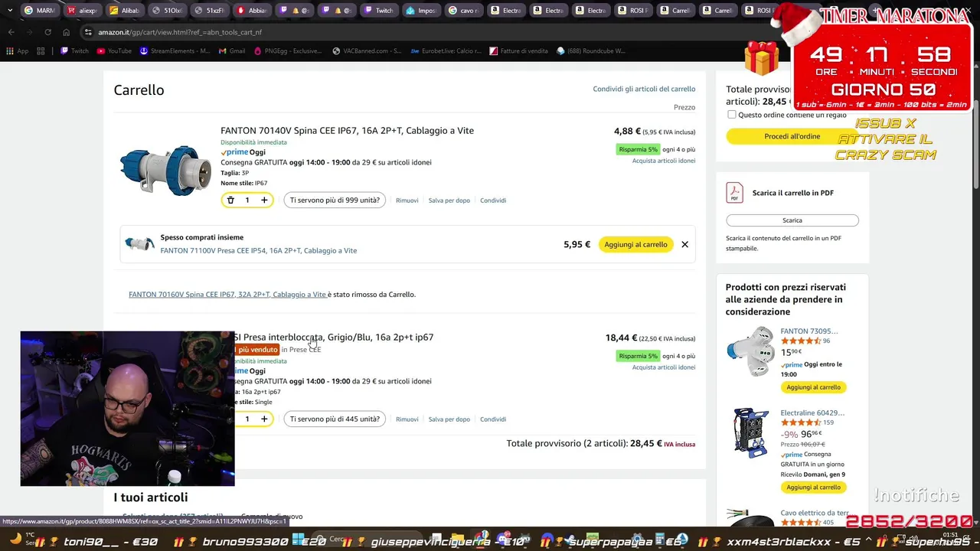The image size is (980, 551).
Task: Open the Gmail bookmark
Action: [232, 51]
